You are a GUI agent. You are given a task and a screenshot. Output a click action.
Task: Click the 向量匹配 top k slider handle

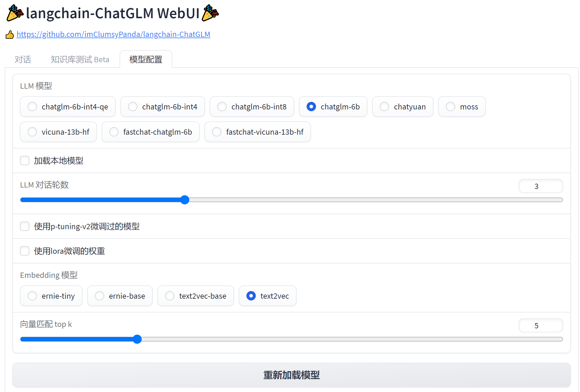137,339
